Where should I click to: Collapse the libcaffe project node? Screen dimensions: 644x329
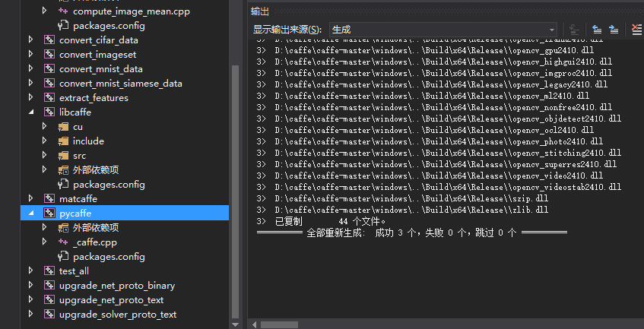pyautogui.click(x=31, y=112)
